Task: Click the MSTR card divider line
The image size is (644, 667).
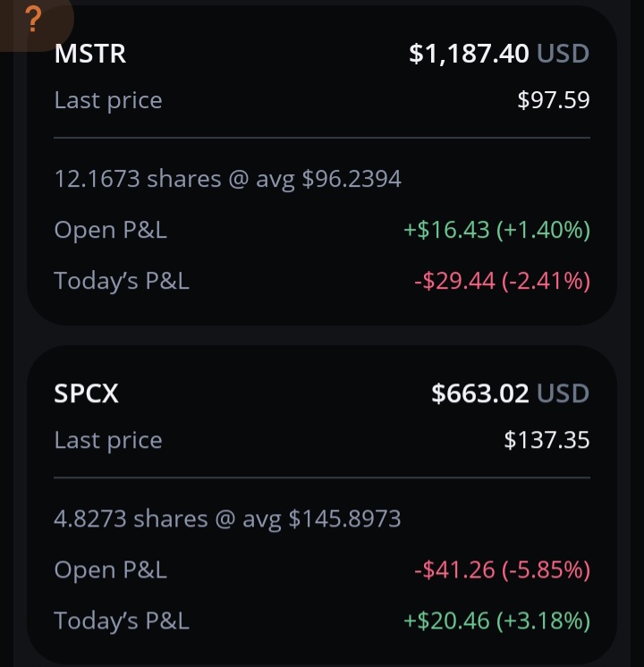Action: [x=322, y=138]
